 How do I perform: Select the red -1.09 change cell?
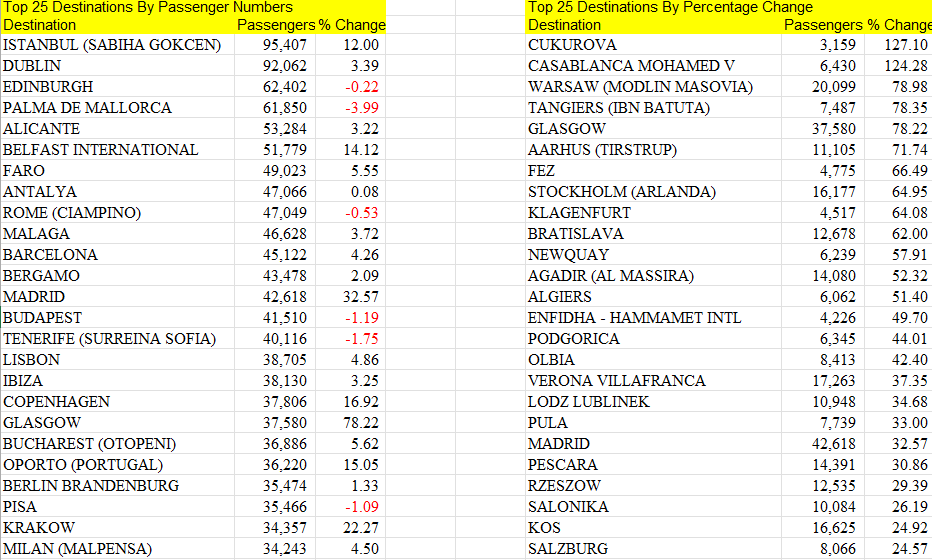350,506
